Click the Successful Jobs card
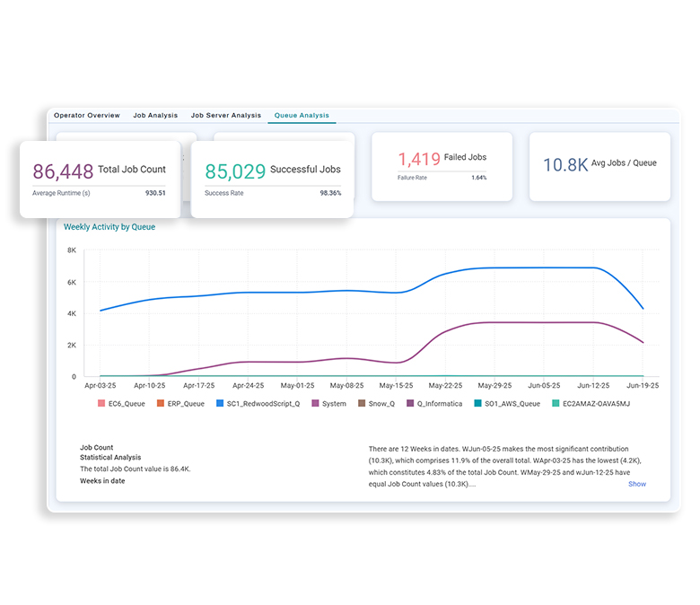 click(272, 179)
